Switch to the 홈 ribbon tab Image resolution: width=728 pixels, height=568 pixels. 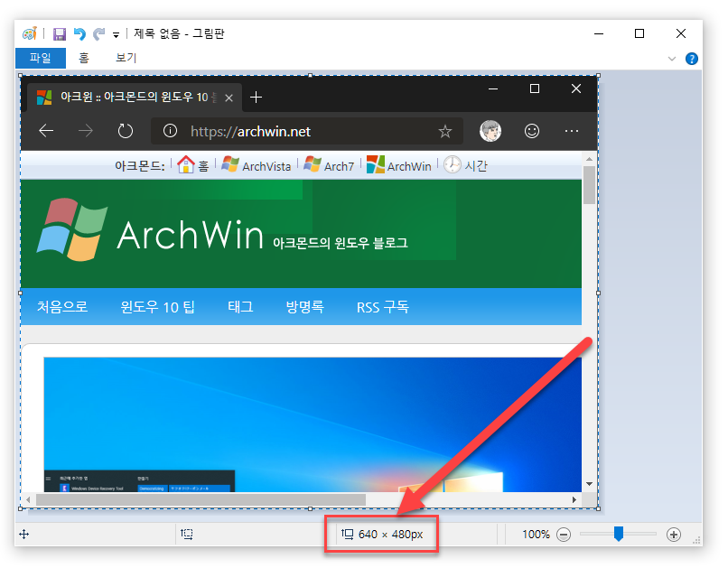84,58
